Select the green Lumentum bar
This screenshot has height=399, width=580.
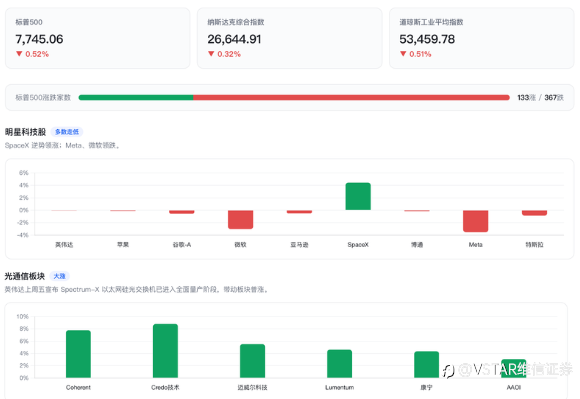pyautogui.click(x=340, y=364)
